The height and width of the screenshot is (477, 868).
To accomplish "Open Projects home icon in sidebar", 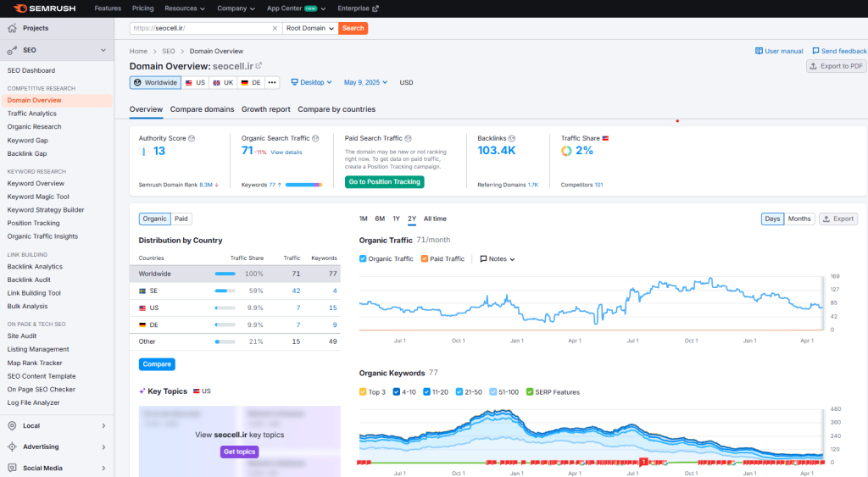I will pos(12,28).
